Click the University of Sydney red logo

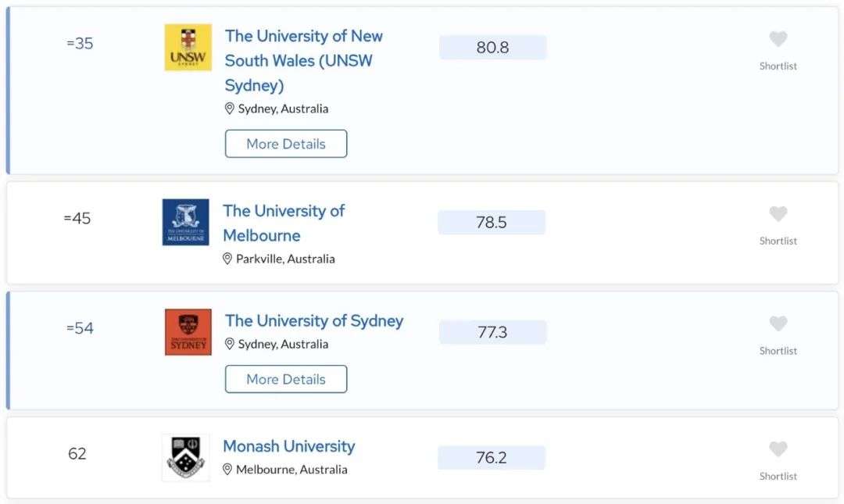tap(188, 331)
